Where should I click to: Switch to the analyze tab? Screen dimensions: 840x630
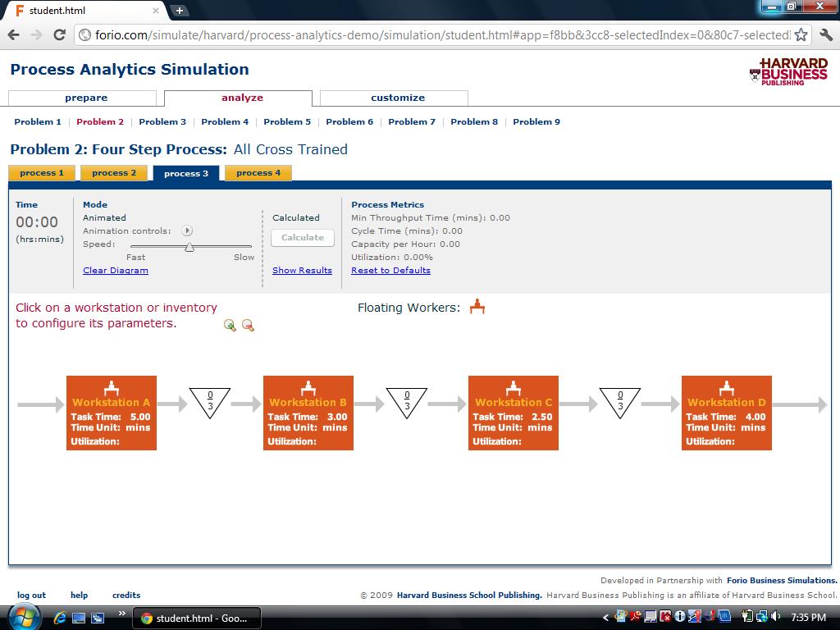coord(239,98)
